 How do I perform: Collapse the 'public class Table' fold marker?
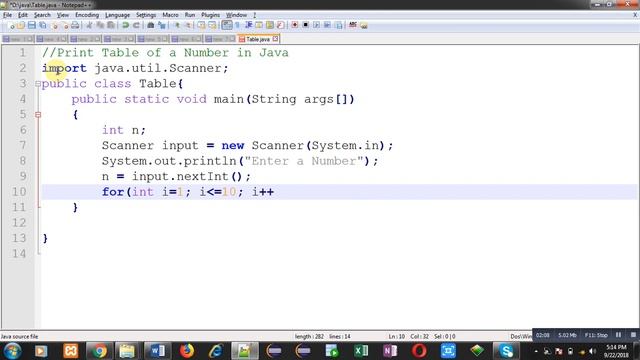[x=38, y=84]
